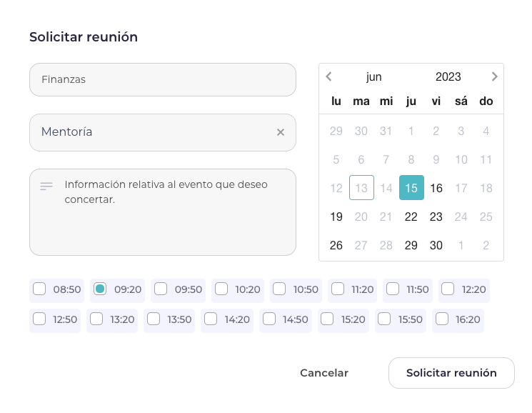The width and height of the screenshot is (532, 413).
Task: Submit with Solicitar reunión button
Action: pos(451,373)
